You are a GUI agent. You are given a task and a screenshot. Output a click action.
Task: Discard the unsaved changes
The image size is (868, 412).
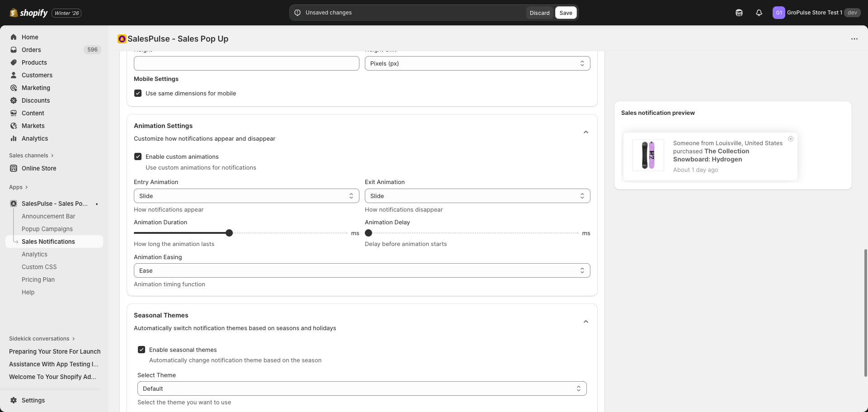539,13
